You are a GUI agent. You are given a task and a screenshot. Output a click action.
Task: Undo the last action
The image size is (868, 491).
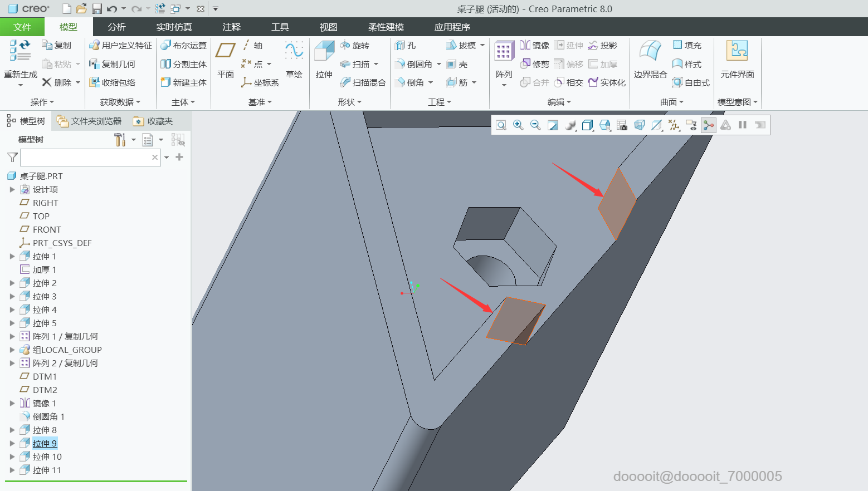click(x=112, y=8)
